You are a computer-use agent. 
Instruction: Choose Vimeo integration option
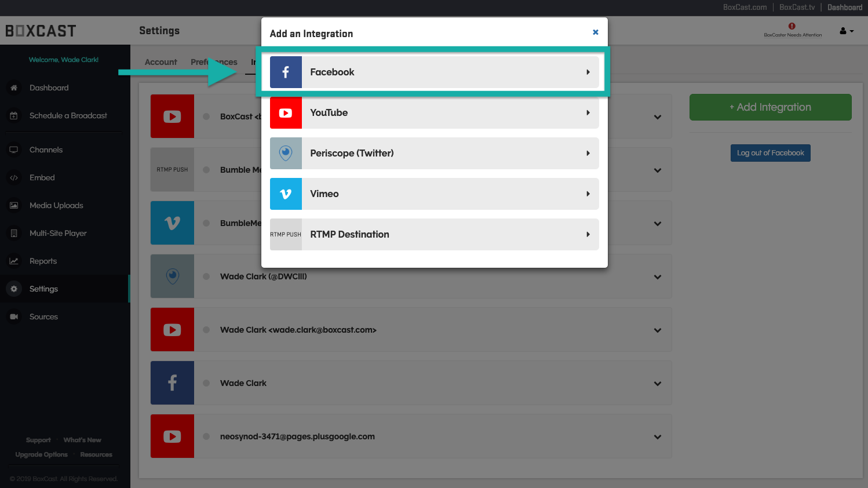[x=435, y=194]
